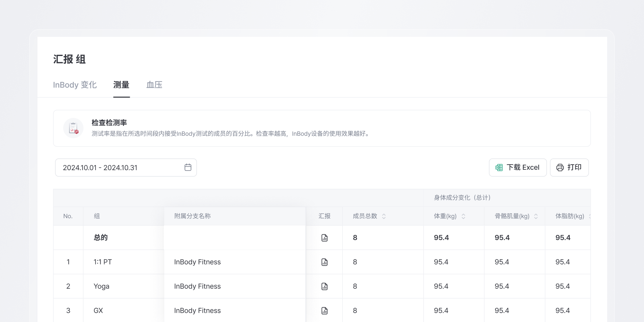The width and height of the screenshot is (644, 322).
Task: Click the clipboard icon beside 检查检测率
Action: coord(74,128)
